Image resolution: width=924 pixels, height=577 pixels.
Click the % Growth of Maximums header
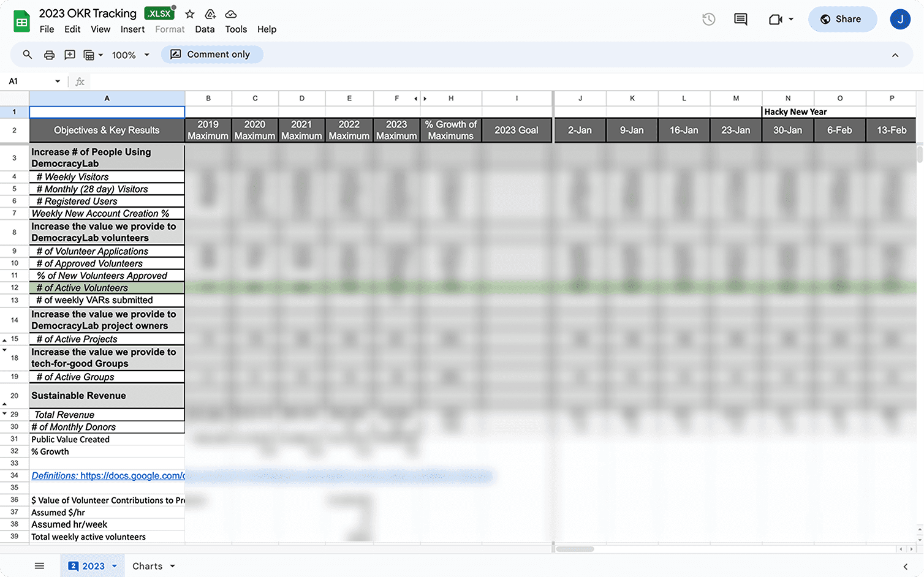pos(451,130)
